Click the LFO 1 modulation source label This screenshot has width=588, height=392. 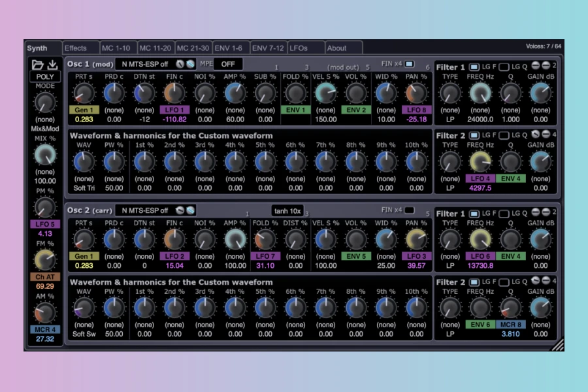click(x=174, y=110)
